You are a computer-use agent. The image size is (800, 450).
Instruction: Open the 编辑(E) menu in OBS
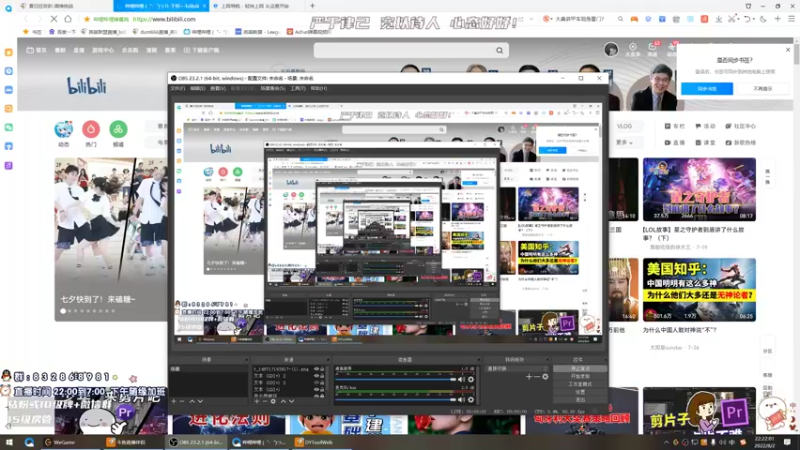[197, 88]
